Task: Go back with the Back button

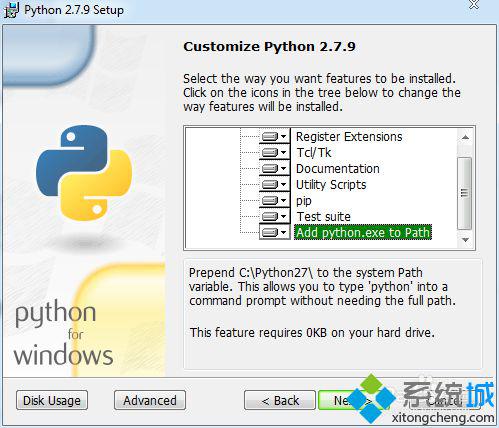Action: click(x=280, y=400)
